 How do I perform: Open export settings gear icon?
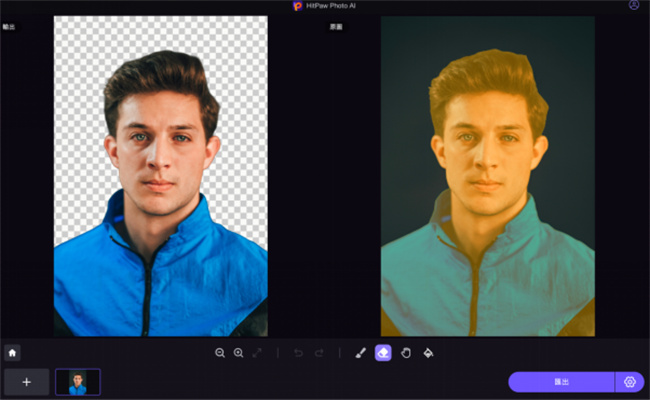pyautogui.click(x=630, y=382)
